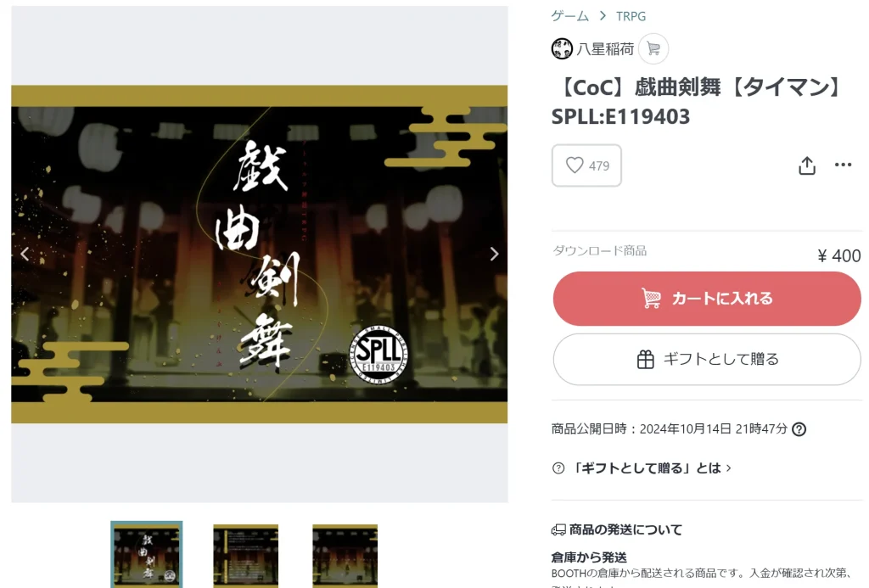Image resolution: width=869 pixels, height=588 pixels.
Task: Show the previous product image arrow
Action: tap(25, 254)
